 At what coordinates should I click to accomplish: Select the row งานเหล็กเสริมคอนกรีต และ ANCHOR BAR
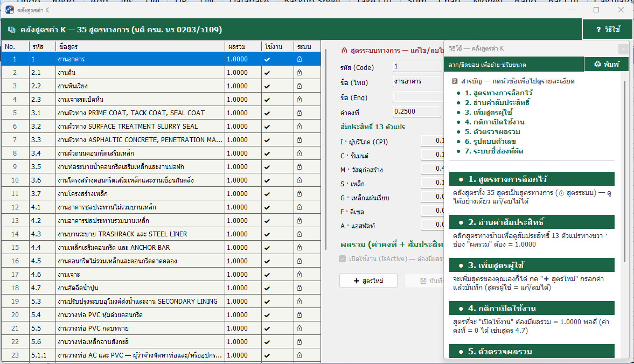tap(161, 248)
